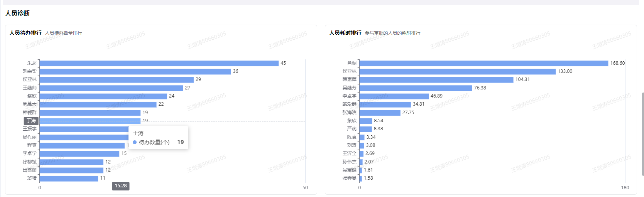The height and width of the screenshot is (197, 644).
Task: Click the 人员耗时排行 chart title
Action: [x=345, y=33]
